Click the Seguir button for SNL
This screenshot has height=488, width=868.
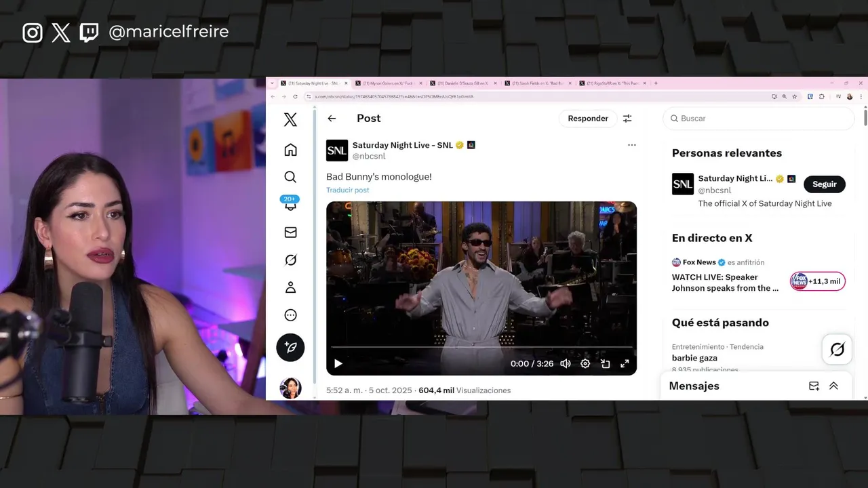coord(825,184)
